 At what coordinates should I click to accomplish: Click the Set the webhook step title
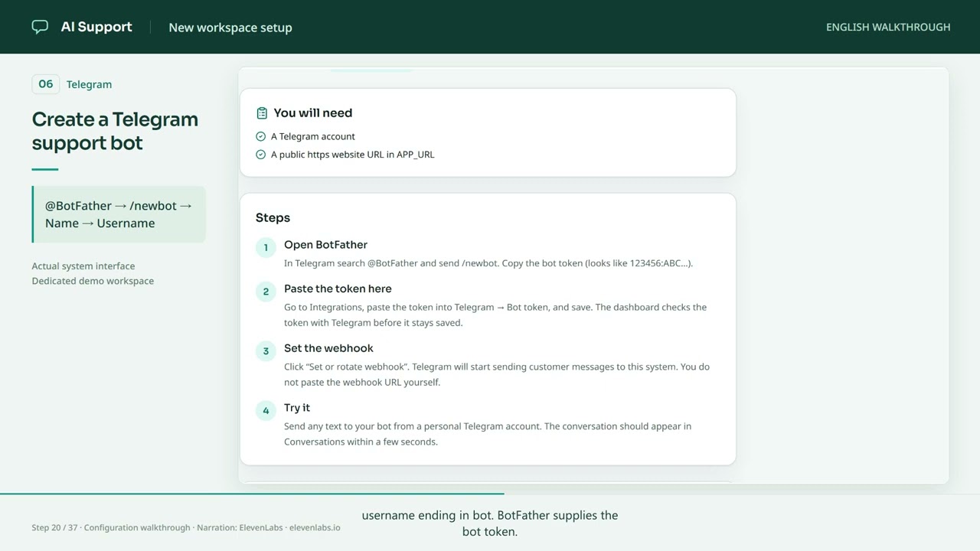(328, 349)
